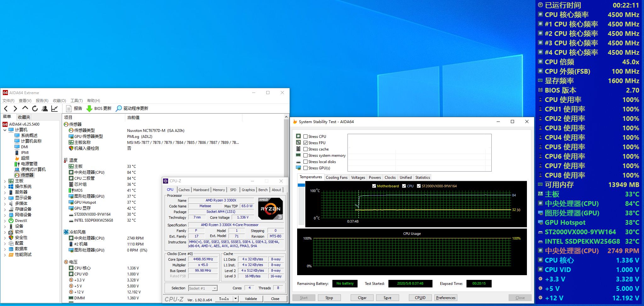Click the Stress FPU icon in stability test
Screen dimensions: 644x306
coord(298,142)
